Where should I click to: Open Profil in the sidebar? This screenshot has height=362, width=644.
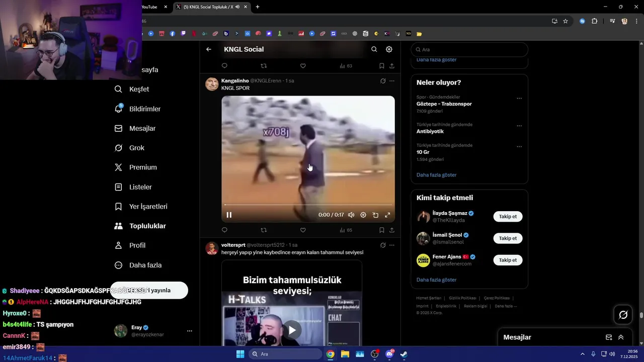click(x=130, y=245)
